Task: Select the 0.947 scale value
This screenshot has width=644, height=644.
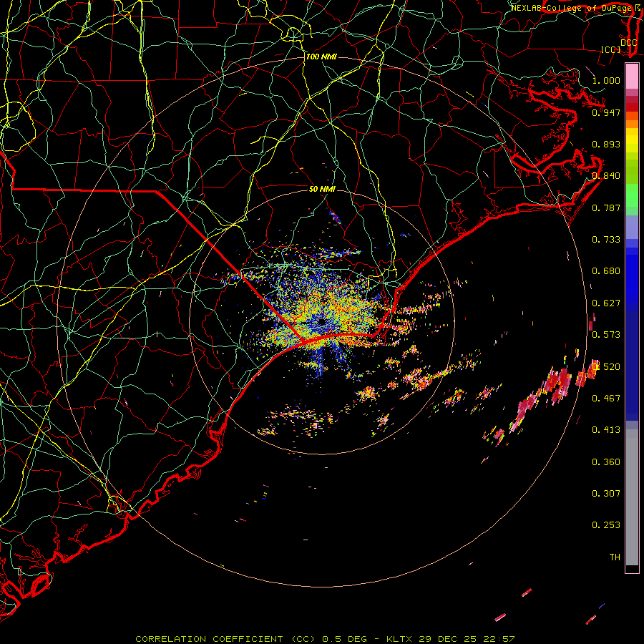Action: [x=606, y=112]
